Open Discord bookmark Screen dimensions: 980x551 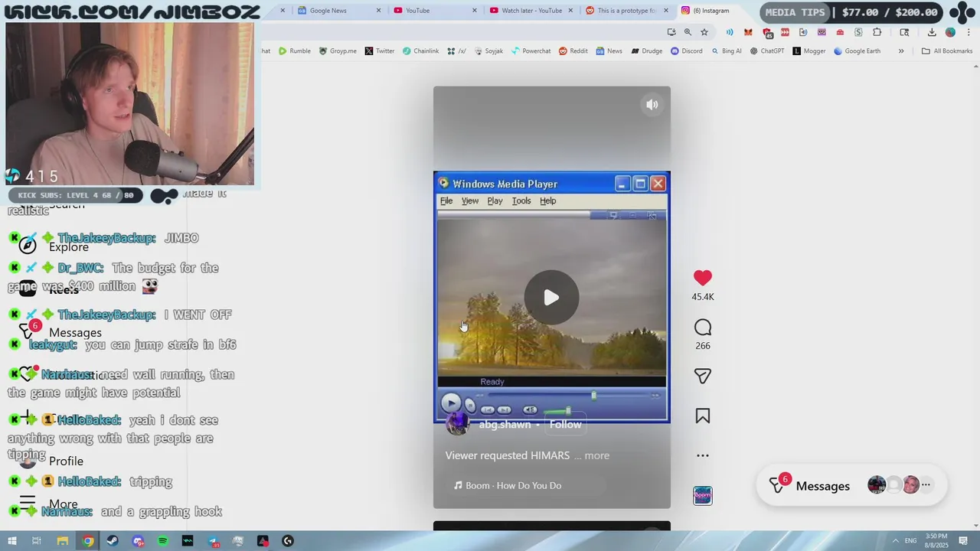click(x=687, y=51)
